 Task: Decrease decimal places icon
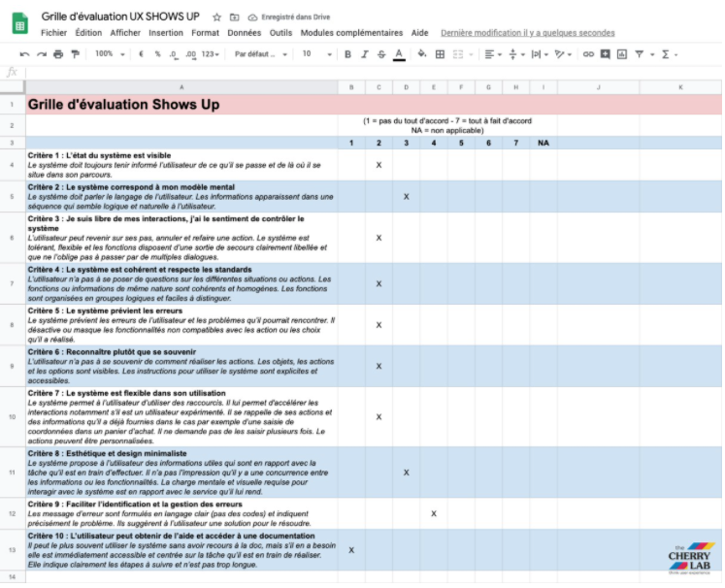pos(174,54)
